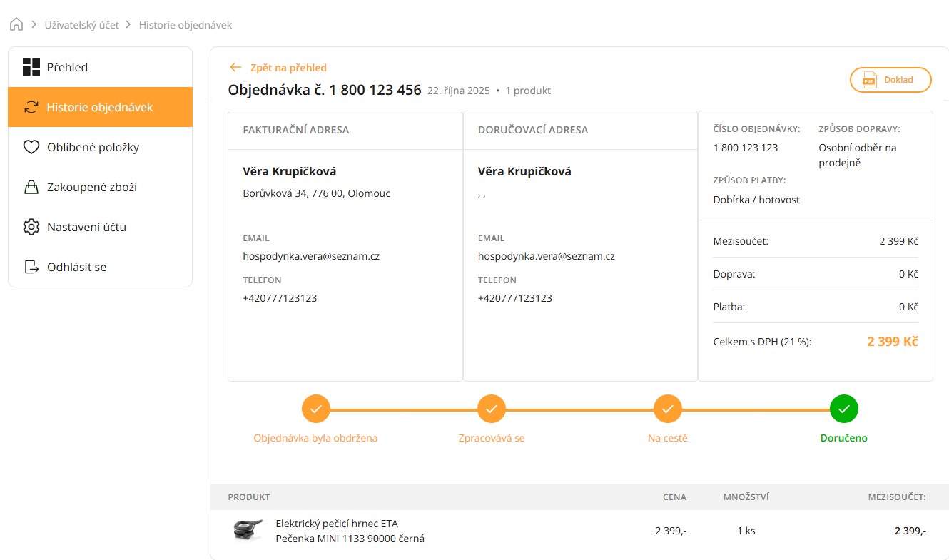Screen dimensions: 949x560
Task: Click the Objednávka byla obdržena step circle
Action: [x=315, y=409]
